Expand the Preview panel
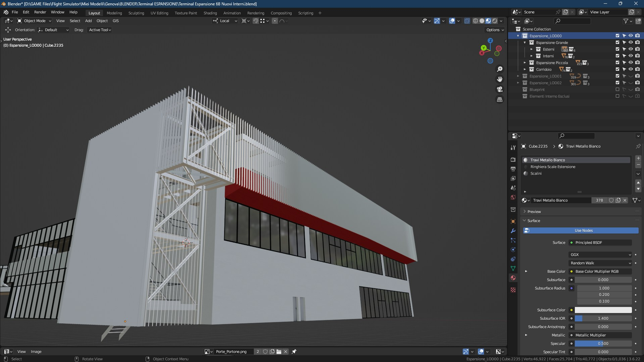644x362 pixels. tap(534, 212)
